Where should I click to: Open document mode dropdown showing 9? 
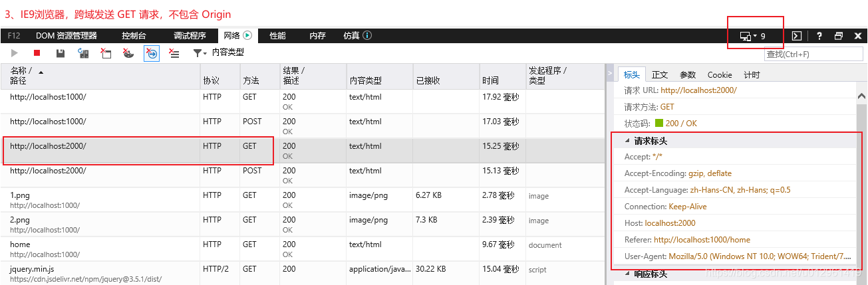[753, 36]
